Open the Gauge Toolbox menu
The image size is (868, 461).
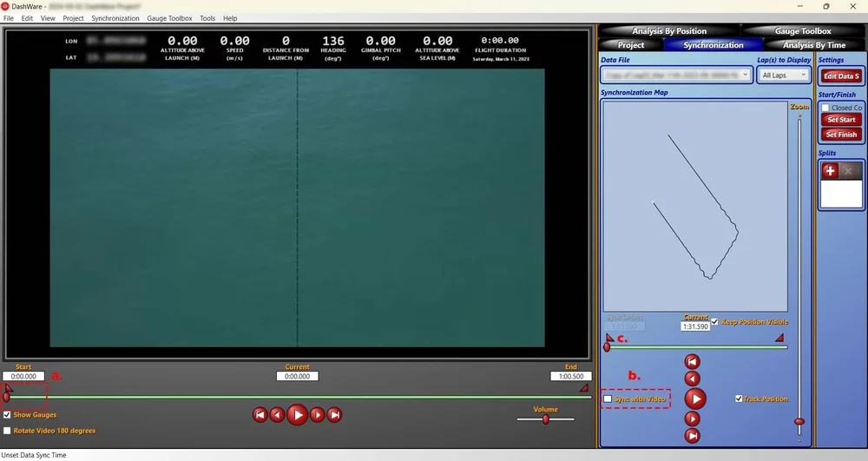[169, 18]
